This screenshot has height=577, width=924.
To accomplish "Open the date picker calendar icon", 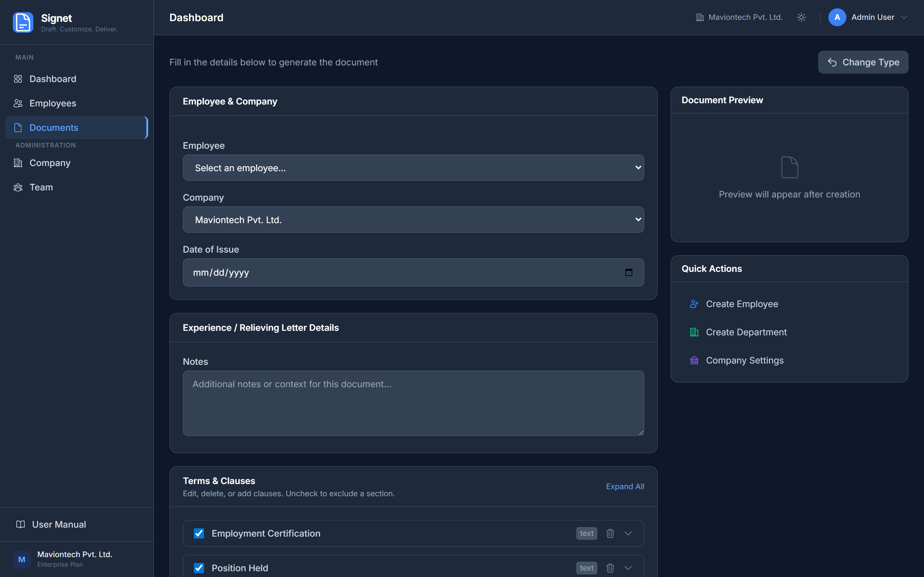I will tap(629, 272).
